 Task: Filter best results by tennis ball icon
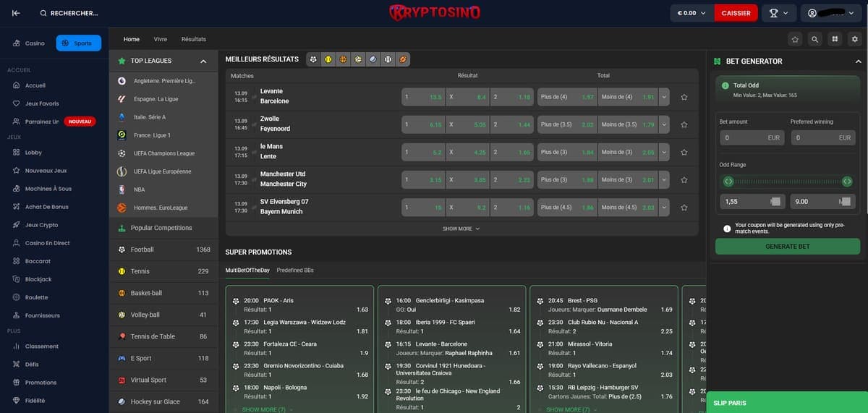click(328, 59)
